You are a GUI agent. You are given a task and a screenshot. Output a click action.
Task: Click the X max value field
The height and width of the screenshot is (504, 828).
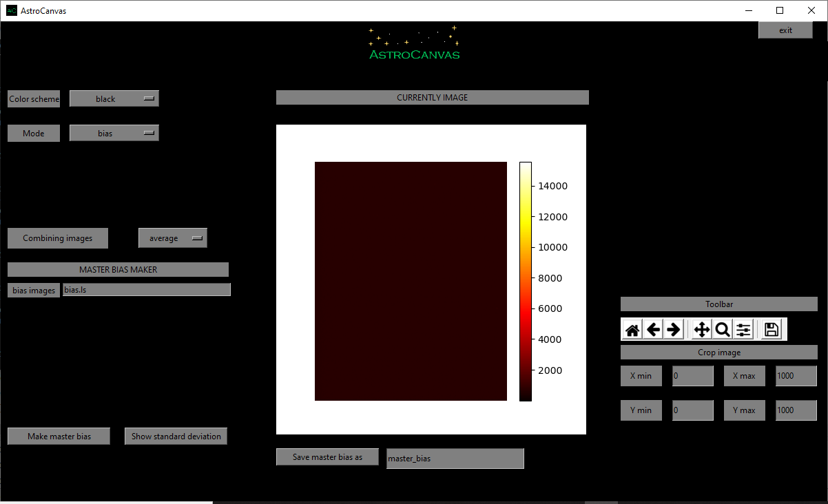coord(796,376)
